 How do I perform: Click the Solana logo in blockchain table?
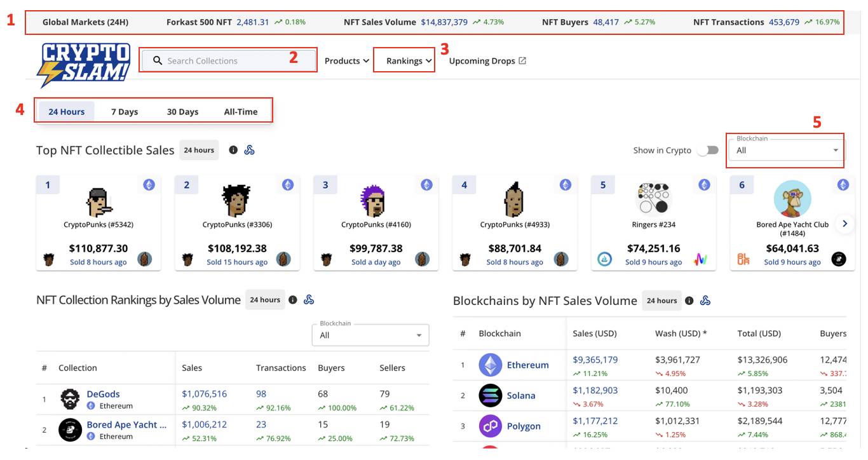(490, 395)
